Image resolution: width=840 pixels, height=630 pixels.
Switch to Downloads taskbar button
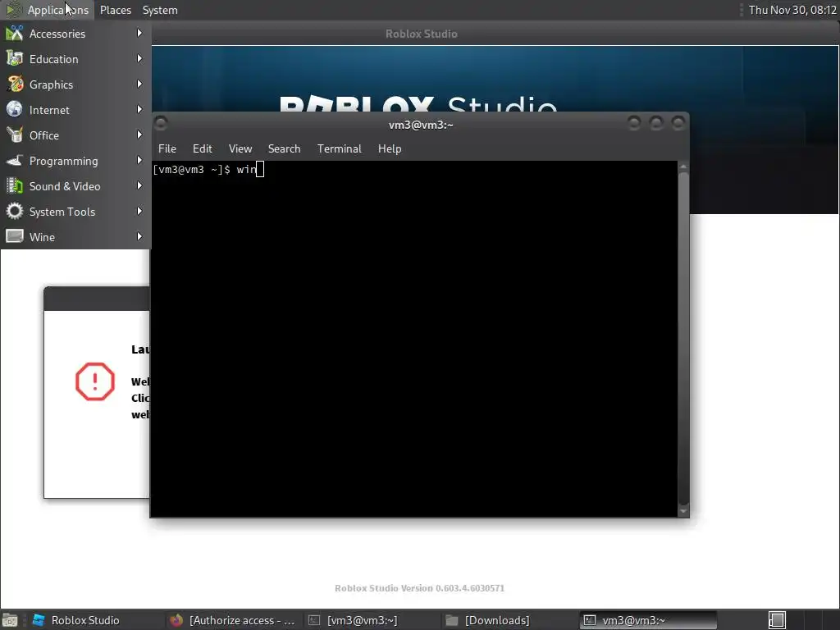click(509, 620)
